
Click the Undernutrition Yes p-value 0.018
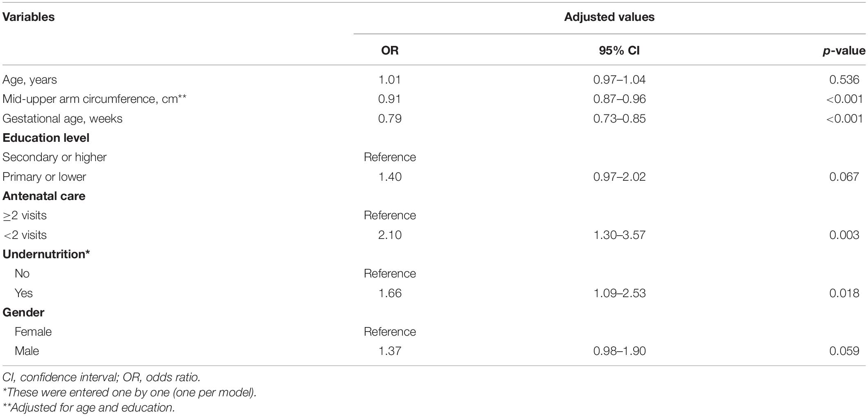coord(844,293)
